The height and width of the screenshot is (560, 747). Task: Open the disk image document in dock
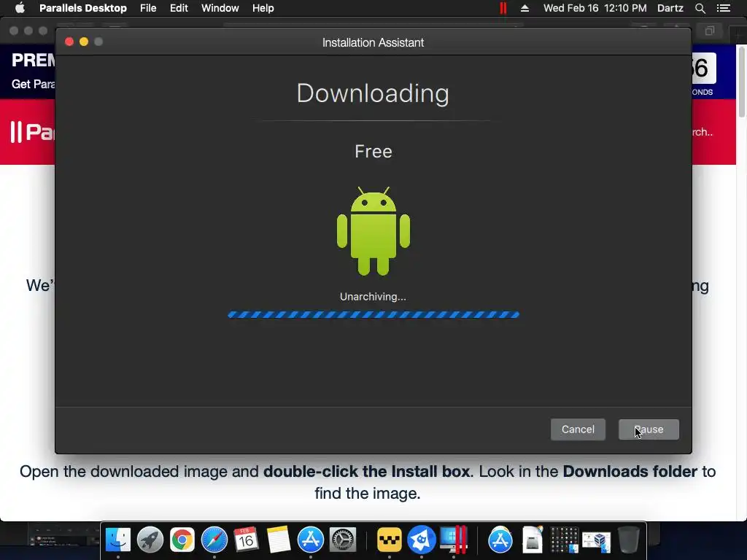click(532, 540)
